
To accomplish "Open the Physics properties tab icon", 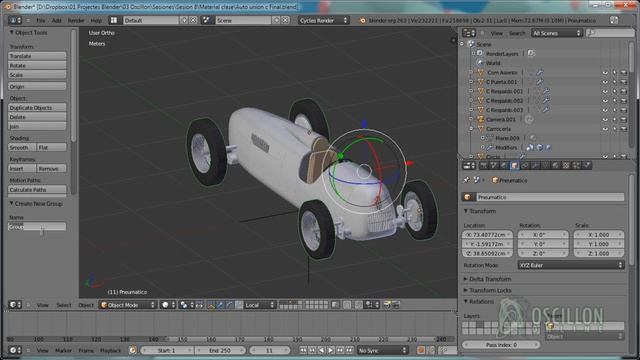I will click(x=587, y=165).
